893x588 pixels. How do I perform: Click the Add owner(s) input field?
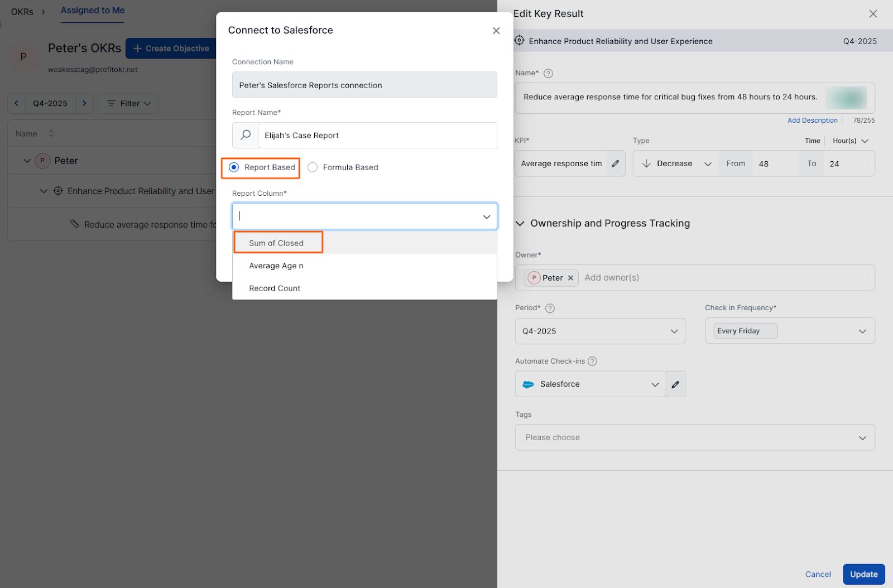coord(726,278)
